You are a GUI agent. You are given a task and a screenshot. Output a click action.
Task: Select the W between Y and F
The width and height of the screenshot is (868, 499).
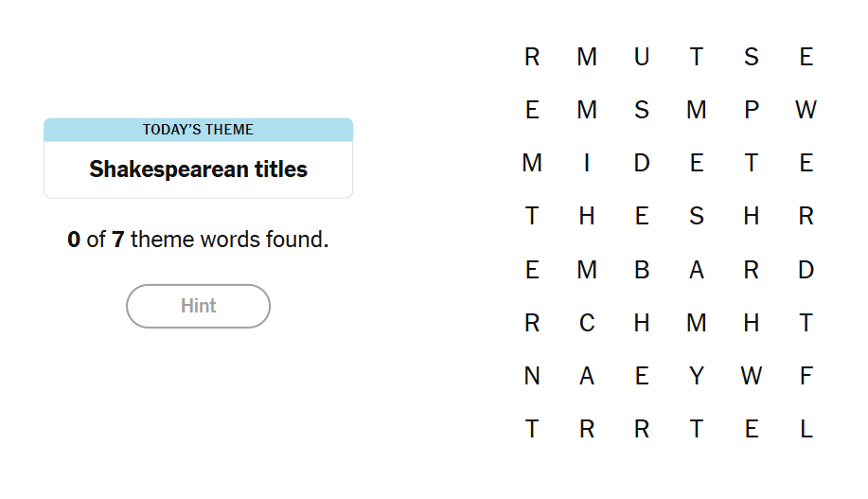[752, 376]
